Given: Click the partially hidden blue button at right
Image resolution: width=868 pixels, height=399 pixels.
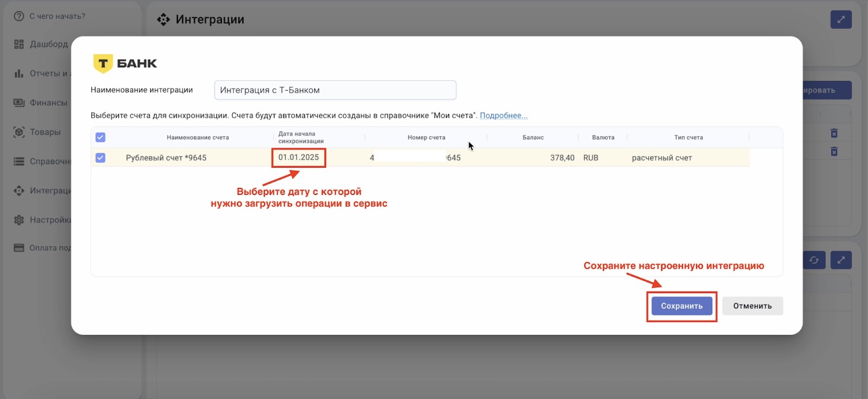Looking at the screenshot, I should tap(827, 90).
